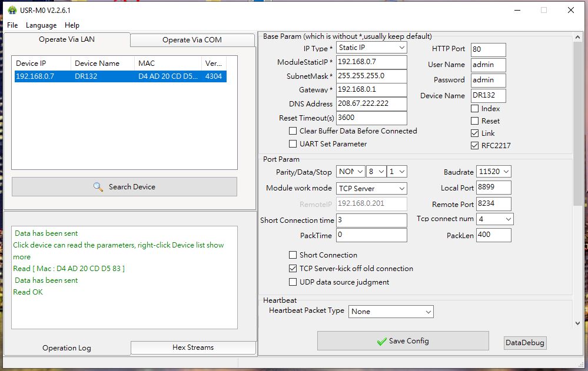This screenshot has height=371, width=588.
Task: Click the scrollbar down arrow in config panel
Action: pos(577,323)
